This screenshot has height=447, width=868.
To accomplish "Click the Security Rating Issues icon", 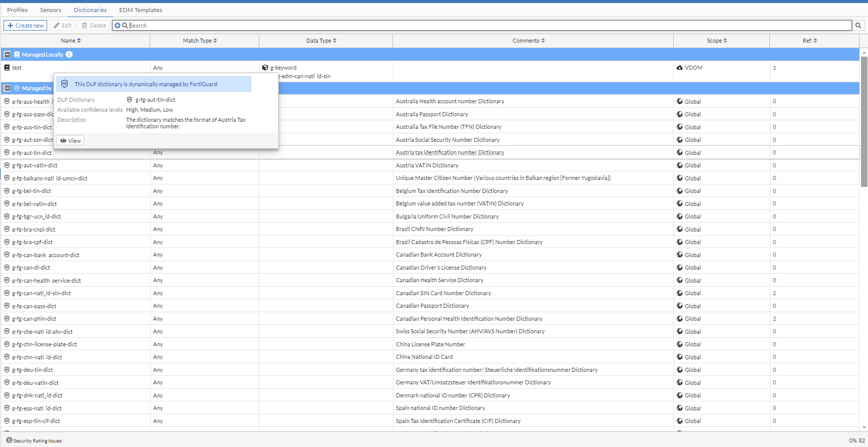I will tap(9, 440).
